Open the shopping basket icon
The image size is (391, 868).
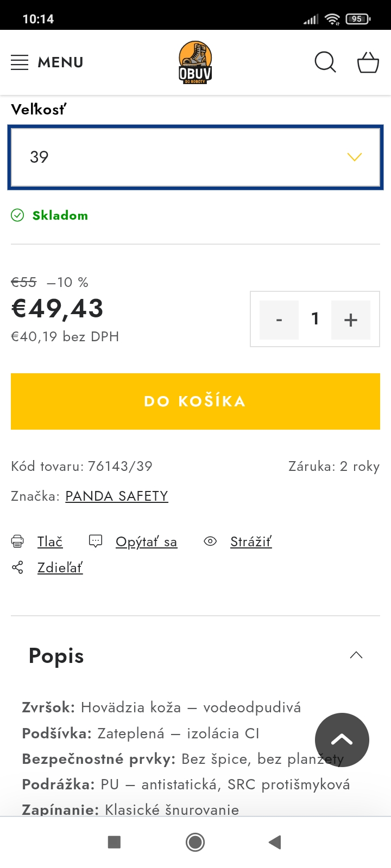pos(368,62)
